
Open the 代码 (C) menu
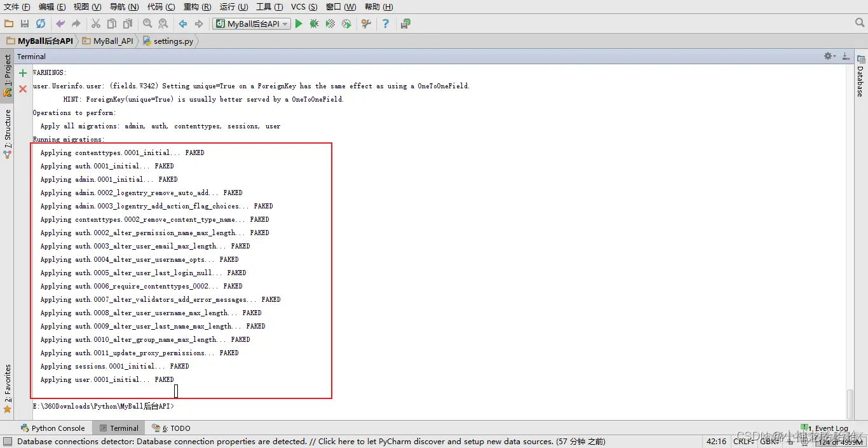point(161,7)
